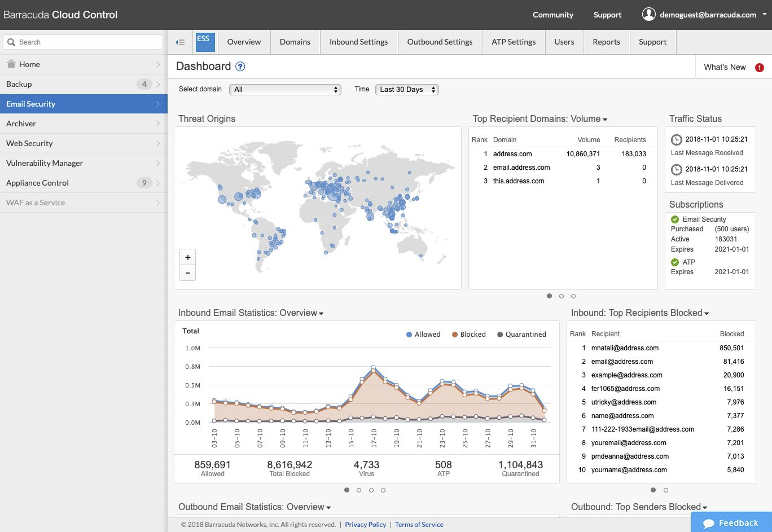Viewport: 772px width, 532px height.
Task: Toggle the Allowed series in chart legend
Action: pos(423,335)
